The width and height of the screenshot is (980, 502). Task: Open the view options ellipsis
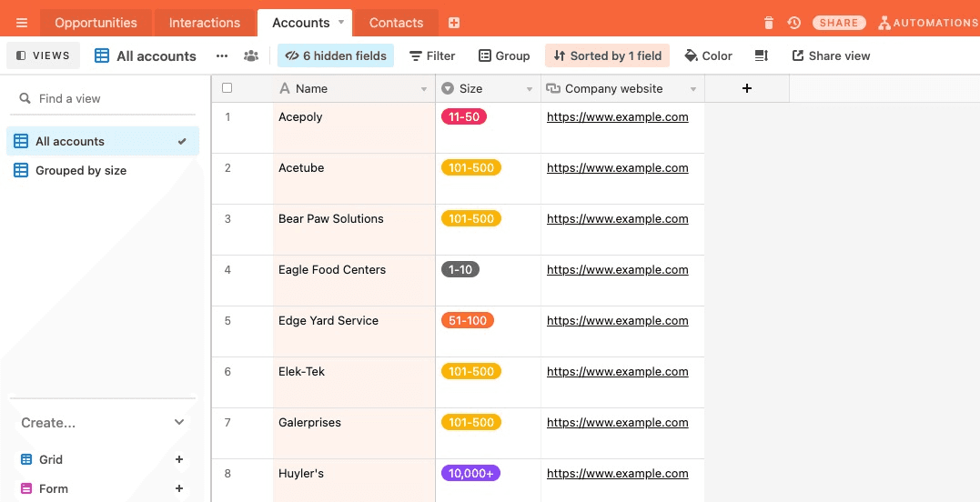pyautogui.click(x=222, y=55)
